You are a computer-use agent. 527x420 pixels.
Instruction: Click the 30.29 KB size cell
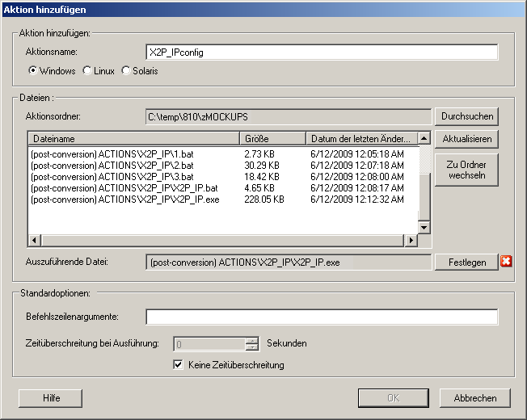tap(262, 166)
